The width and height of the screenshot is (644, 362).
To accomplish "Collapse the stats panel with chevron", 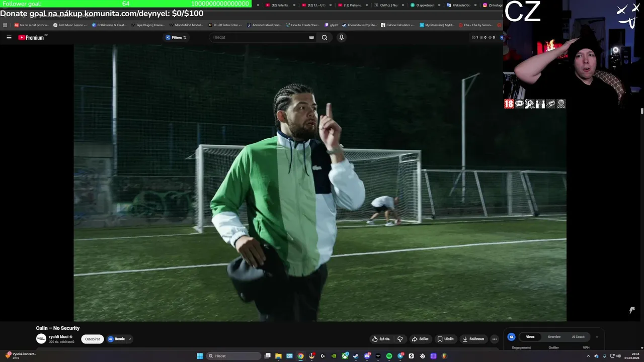I will coord(597,337).
